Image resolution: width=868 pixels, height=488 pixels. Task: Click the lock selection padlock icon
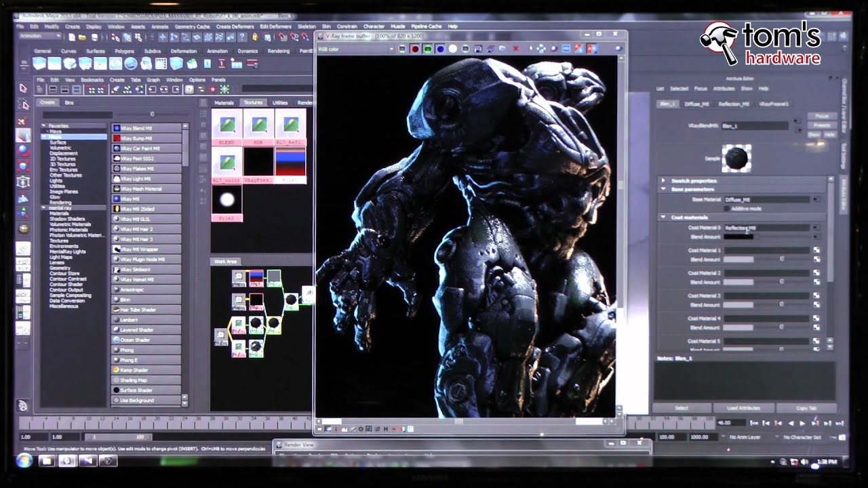pyautogui.click(x=256, y=37)
